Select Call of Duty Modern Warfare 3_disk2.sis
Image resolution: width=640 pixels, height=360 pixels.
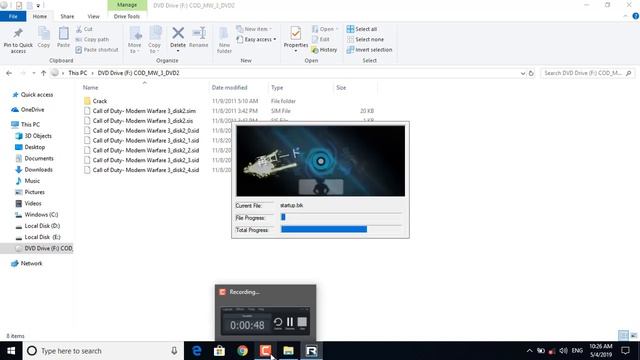point(142,121)
